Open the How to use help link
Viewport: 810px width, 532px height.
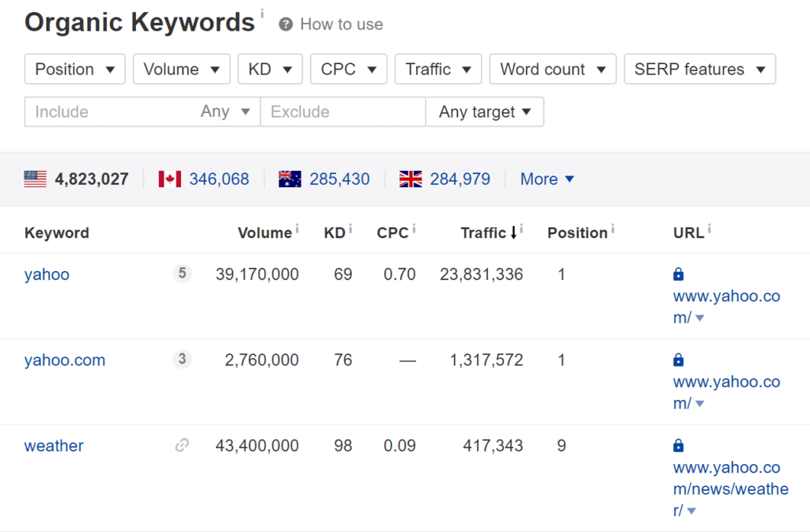342,25
